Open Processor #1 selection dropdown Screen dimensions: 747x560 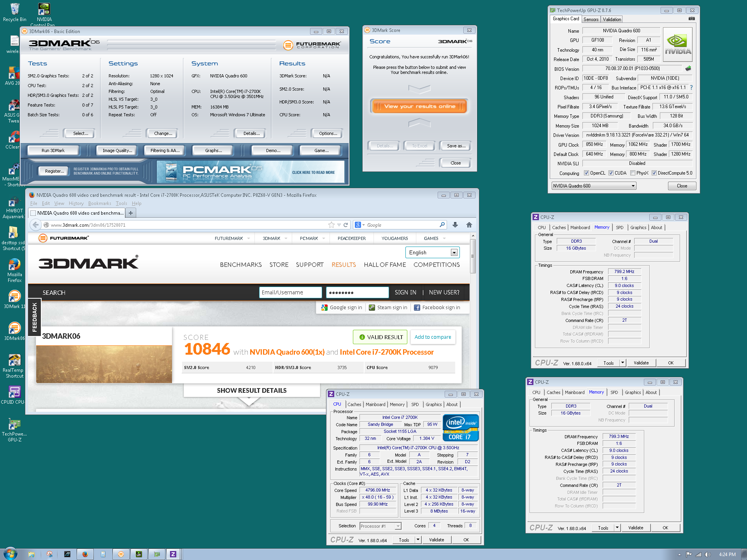(x=380, y=526)
